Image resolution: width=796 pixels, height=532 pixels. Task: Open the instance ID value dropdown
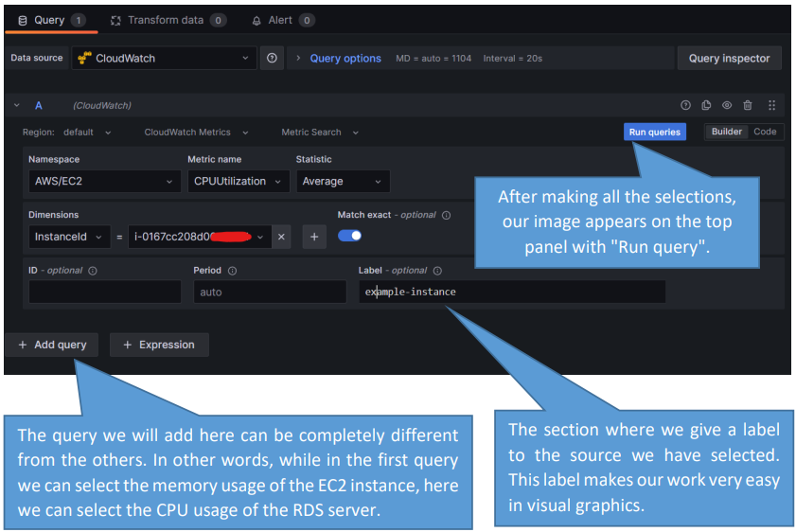pos(200,237)
